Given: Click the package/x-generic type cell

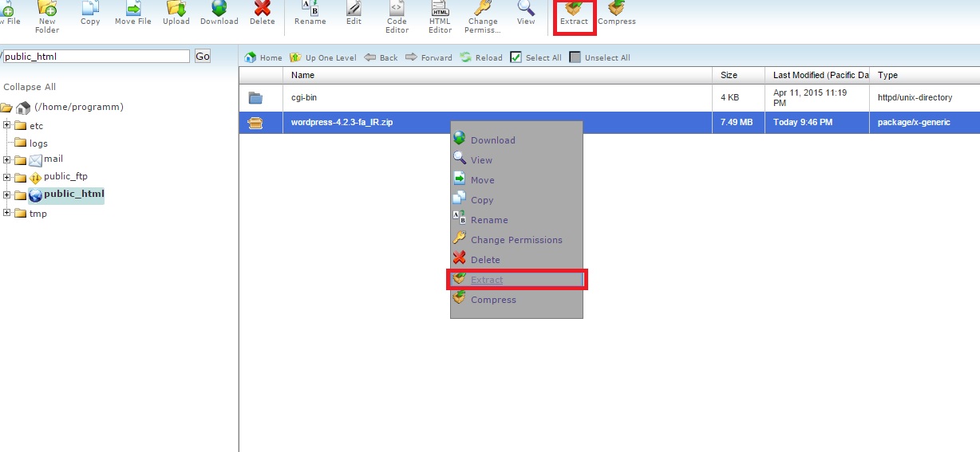Looking at the screenshot, I should click(x=924, y=123).
